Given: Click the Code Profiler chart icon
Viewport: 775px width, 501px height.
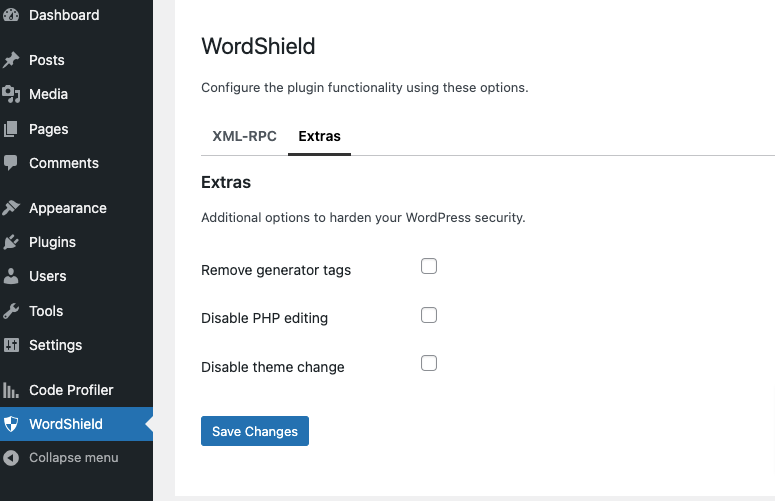Looking at the screenshot, I should (11, 390).
